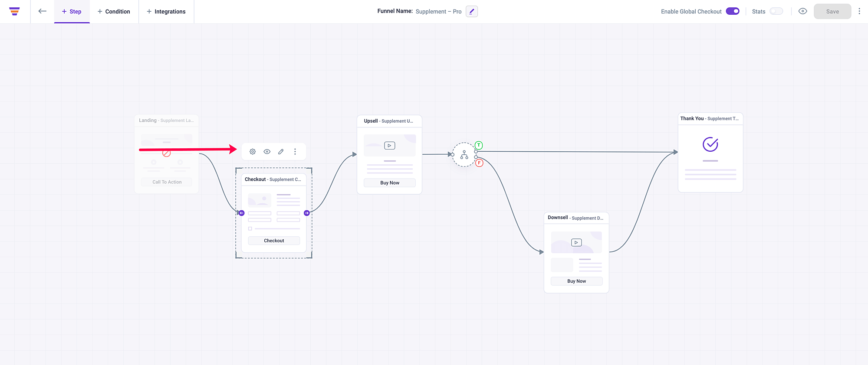Viewport: 868px width, 365px height.
Task: Click Upsell card video play icon
Action: click(390, 146)
